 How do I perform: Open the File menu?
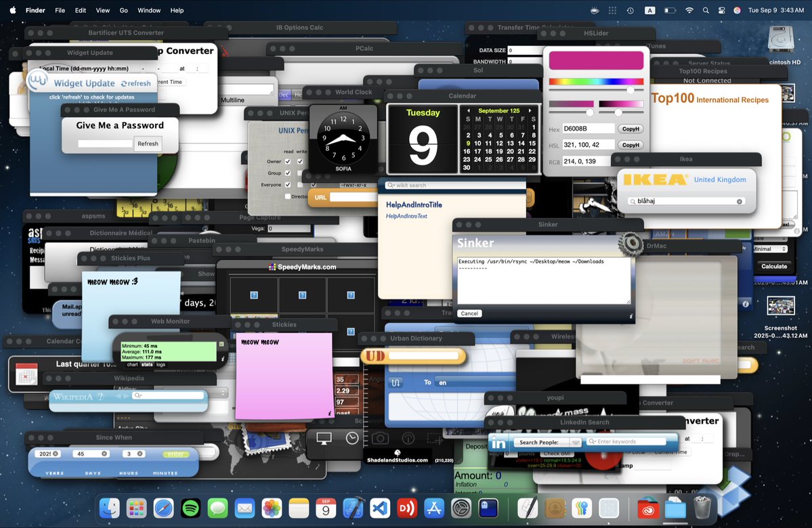(60, 10)
